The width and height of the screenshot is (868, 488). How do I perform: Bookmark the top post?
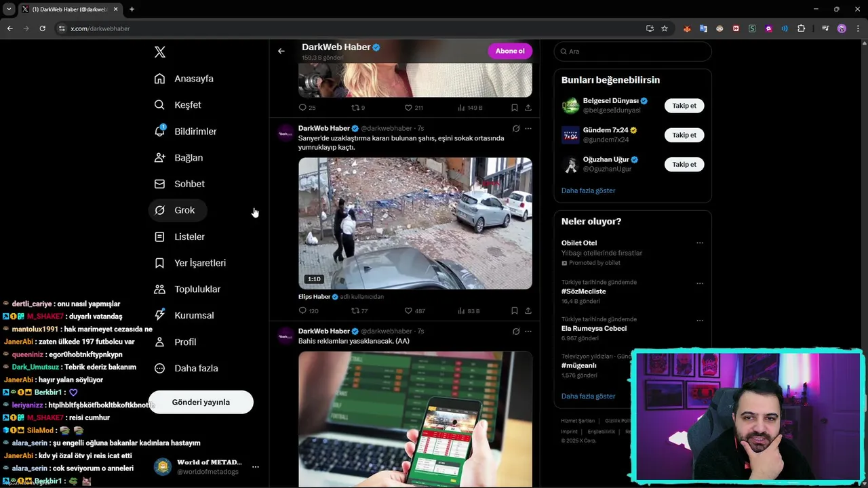(515, 108)
